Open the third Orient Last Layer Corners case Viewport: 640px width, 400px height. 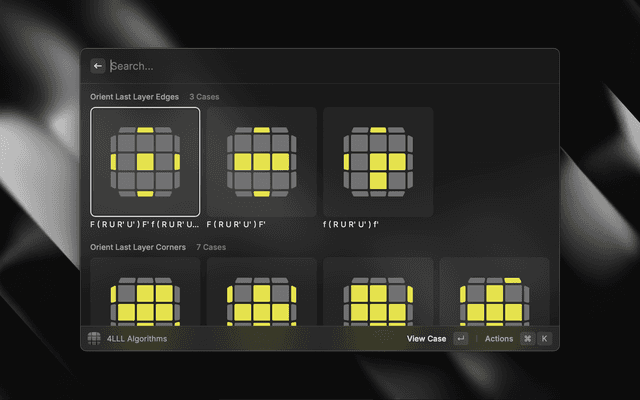tap(377, 291)
